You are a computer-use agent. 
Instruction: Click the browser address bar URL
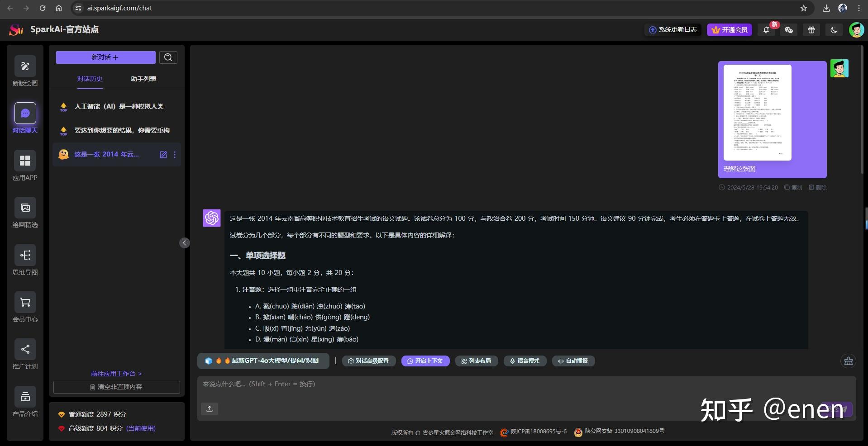(x=119, y=8)
